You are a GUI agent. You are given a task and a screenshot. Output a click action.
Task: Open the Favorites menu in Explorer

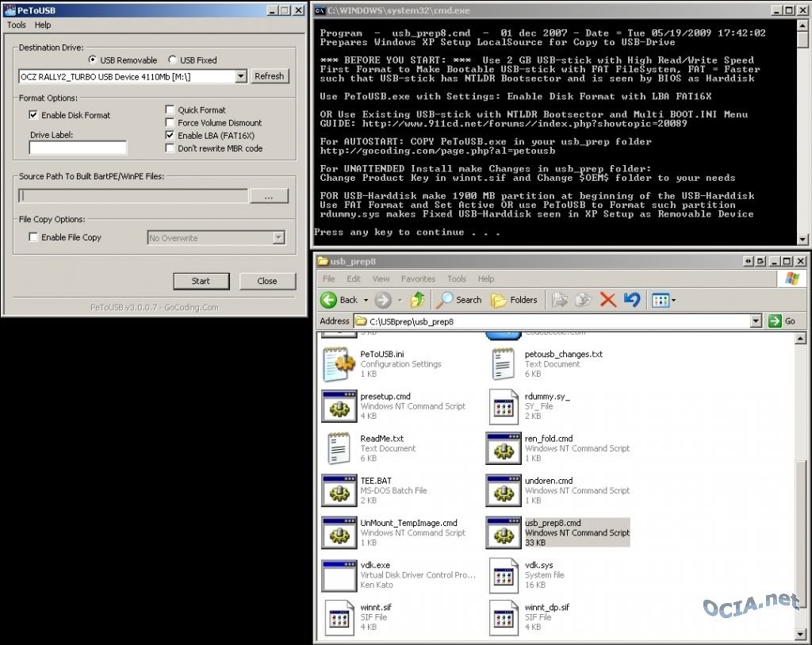click(418, 279)
